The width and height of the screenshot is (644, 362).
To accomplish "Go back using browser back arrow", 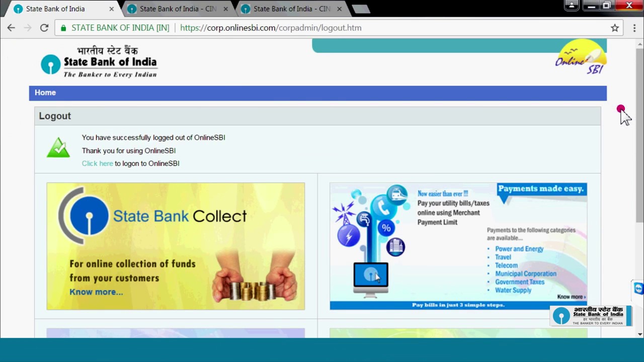I will (x=11, y=28).
